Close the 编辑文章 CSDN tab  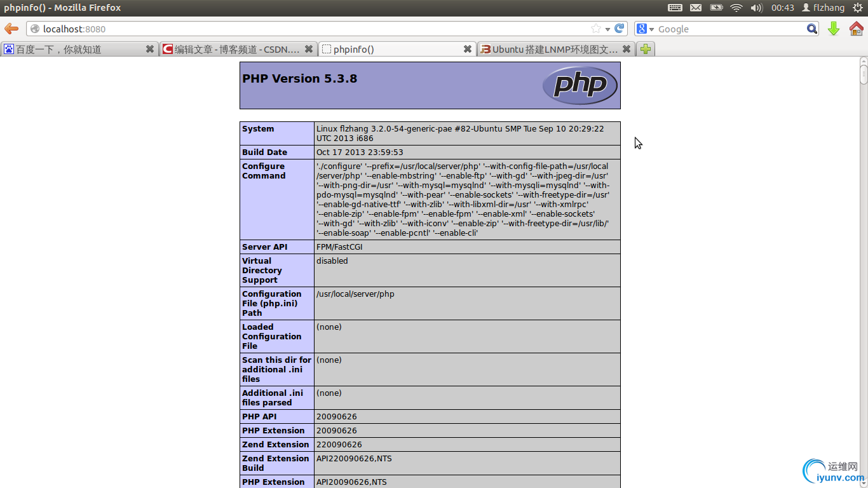[309, 49]
